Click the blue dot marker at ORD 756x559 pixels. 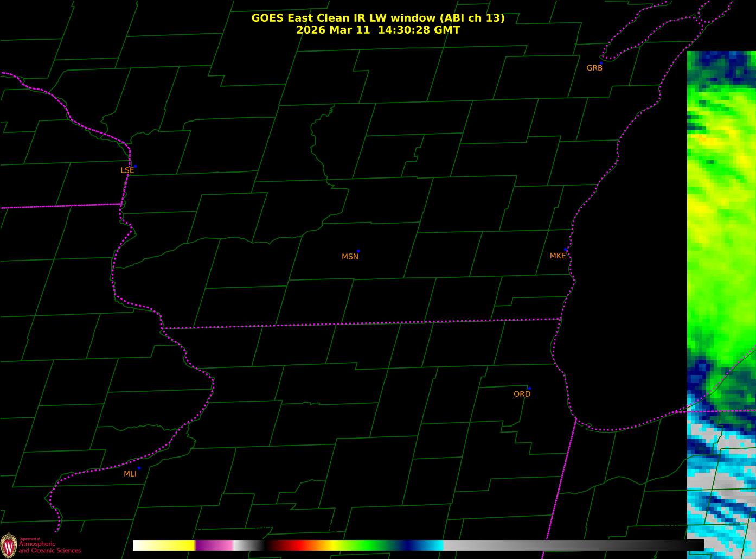[529, 389]
